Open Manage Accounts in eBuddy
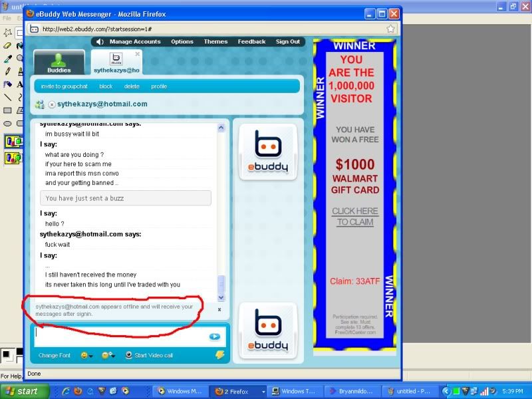The image size is (532, 399). [135, 42]
